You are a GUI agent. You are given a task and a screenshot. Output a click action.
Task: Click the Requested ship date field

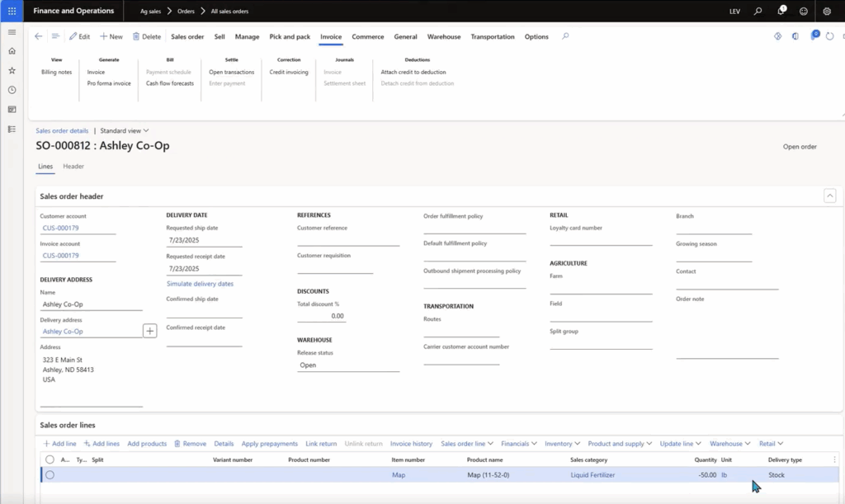click(x=204, y=240)
